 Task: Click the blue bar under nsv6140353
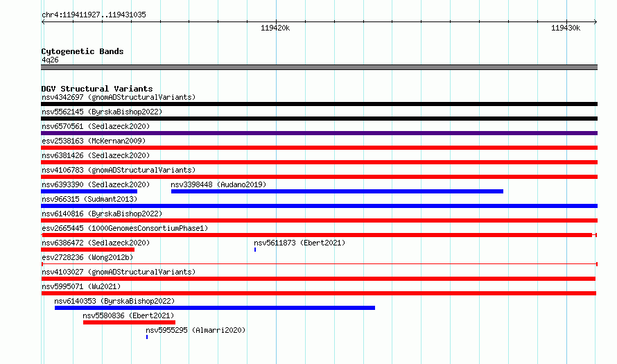[215, 308]
